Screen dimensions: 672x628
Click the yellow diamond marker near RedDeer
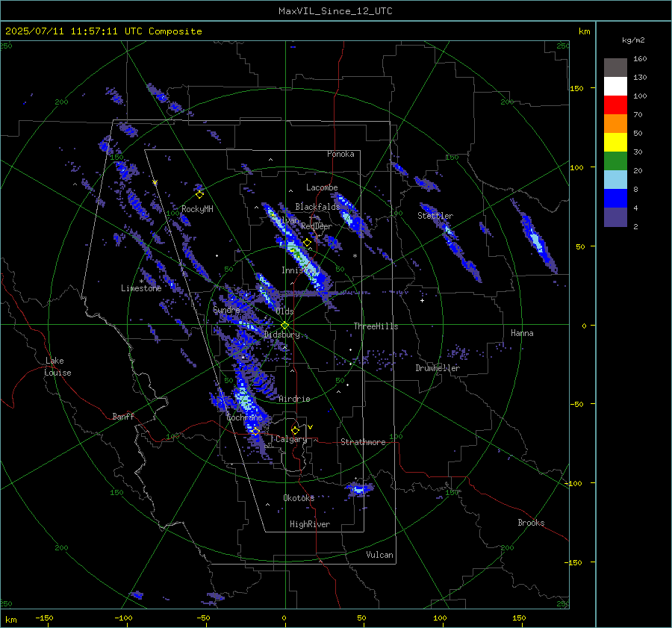pos(307,243)
